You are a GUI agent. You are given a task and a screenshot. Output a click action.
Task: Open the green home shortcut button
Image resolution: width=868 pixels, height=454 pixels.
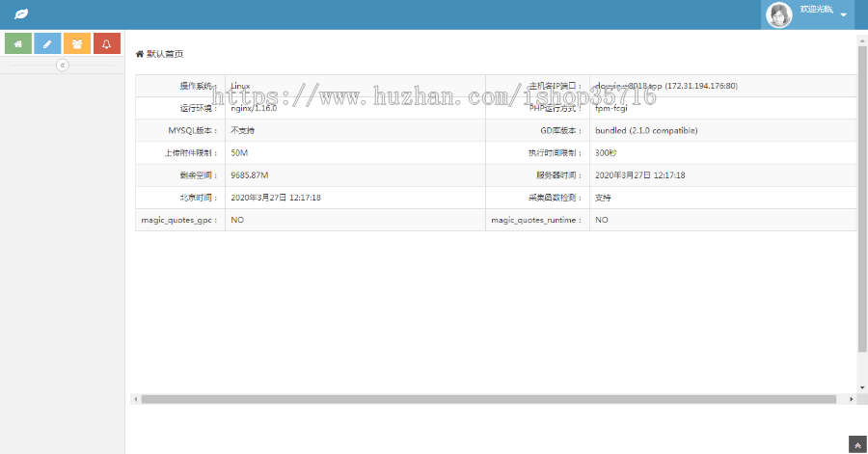[x=18, y=43]
